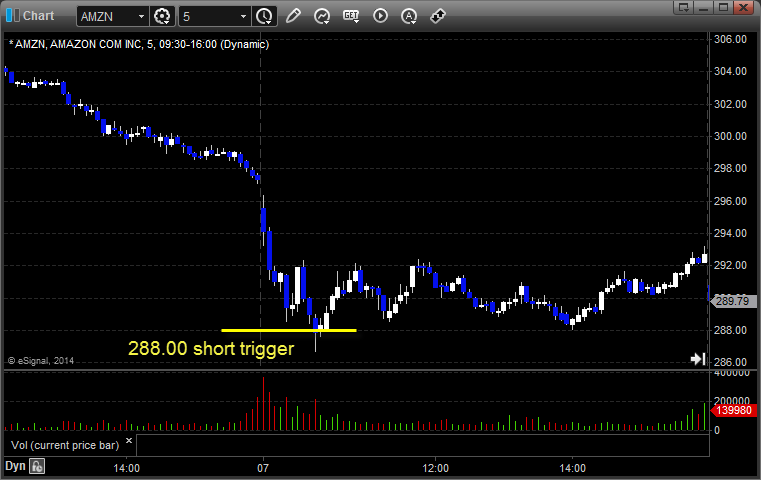Click the diamond arrows toolbar icon
761x480 pixels.
click(x=438, y=16)
